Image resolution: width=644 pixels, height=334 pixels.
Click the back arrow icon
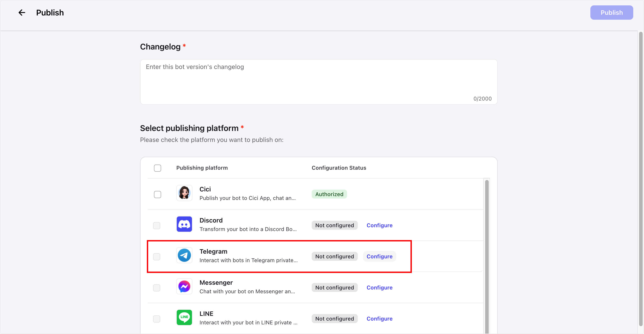click(x=22, y=13)
